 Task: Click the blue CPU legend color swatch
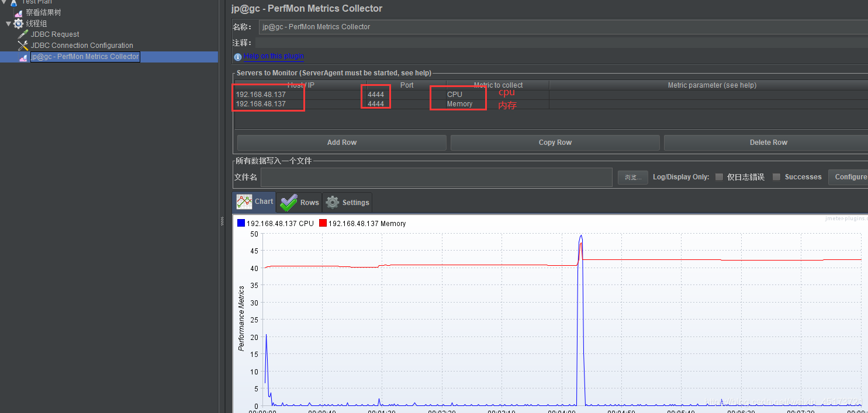pos(241,223)
